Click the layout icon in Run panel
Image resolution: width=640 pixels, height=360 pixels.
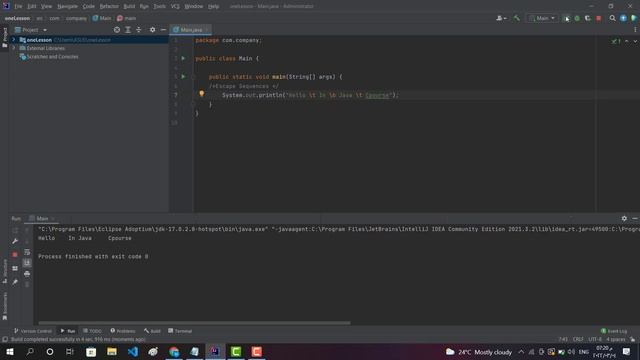point(15,268)
